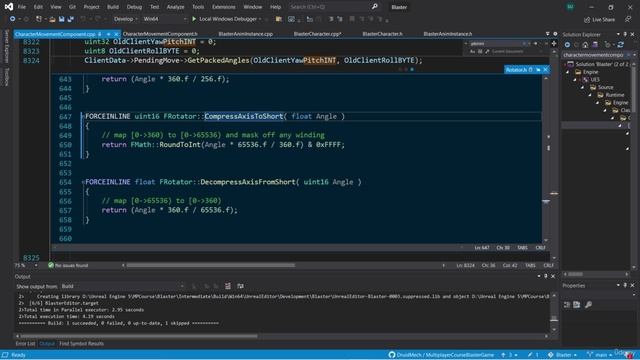Click the editor tab settings gear icon

click(555, 34)
